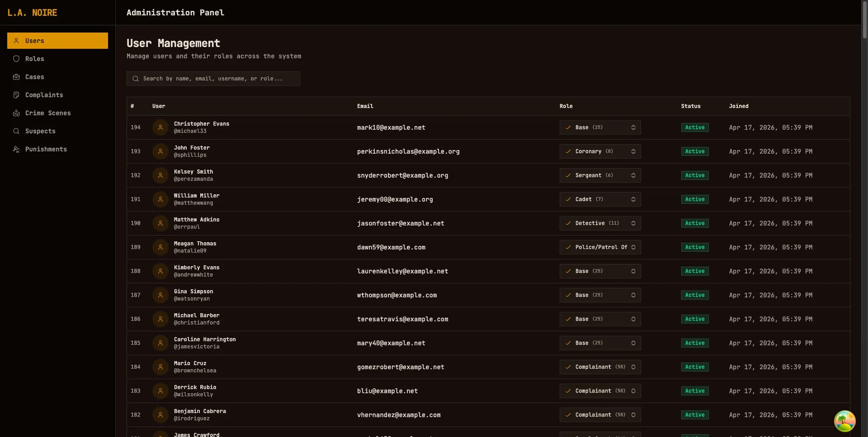
Task: Click the round palm tree island icon
Action: 844,421
